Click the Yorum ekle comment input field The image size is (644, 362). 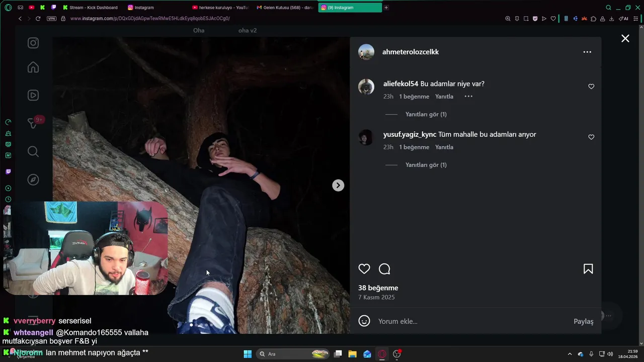point(473,321)
